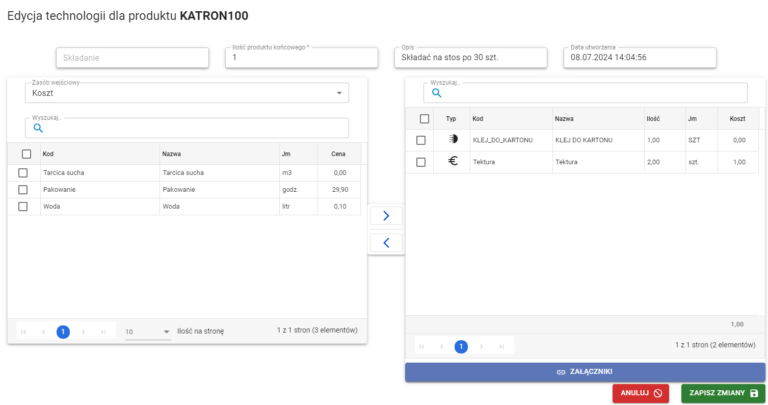This screenshot has height=405, width=768.
Task: Check the Tarcica sucha row checkbox
Action: pyautogui.click(x=24, y=172)
